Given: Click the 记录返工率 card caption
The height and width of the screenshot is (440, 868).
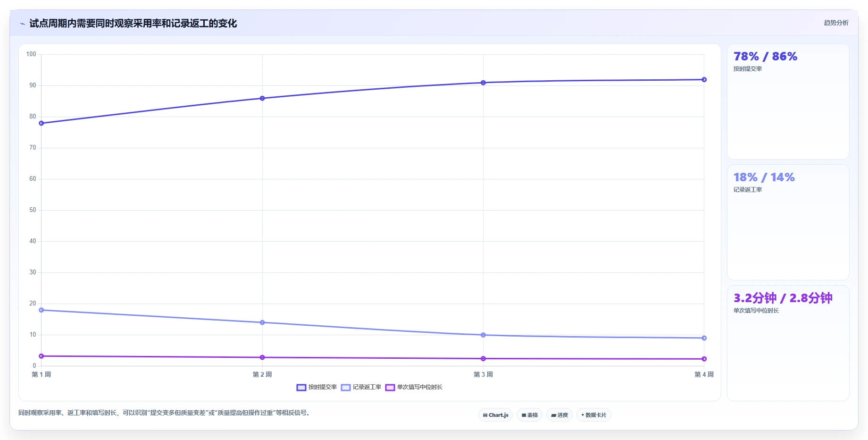Looking at the screenshot, I should 748,190.
